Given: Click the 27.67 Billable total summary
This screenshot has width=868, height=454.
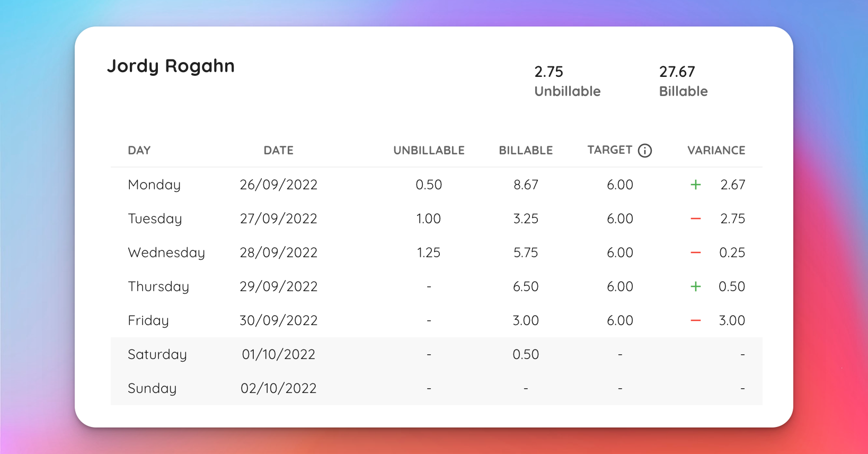Looking at the screenshot, I should 683,81.
